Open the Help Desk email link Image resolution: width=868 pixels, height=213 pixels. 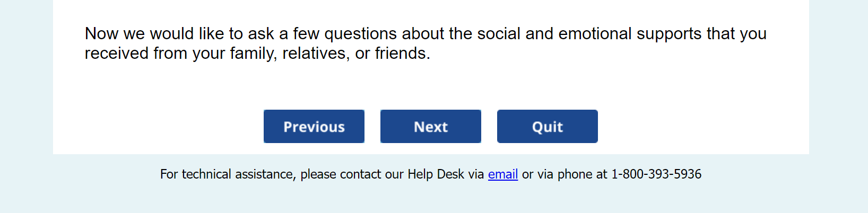point(502,174)
